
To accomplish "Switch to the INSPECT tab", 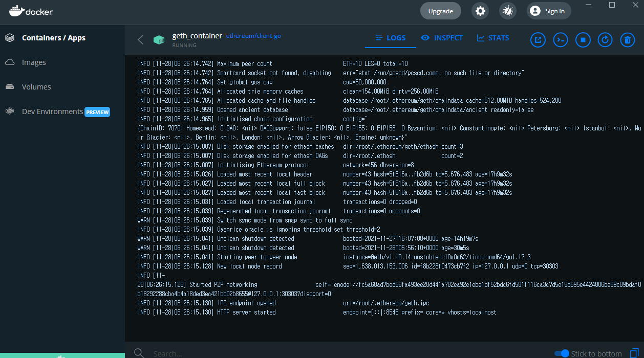I will (x=442, y=38).
